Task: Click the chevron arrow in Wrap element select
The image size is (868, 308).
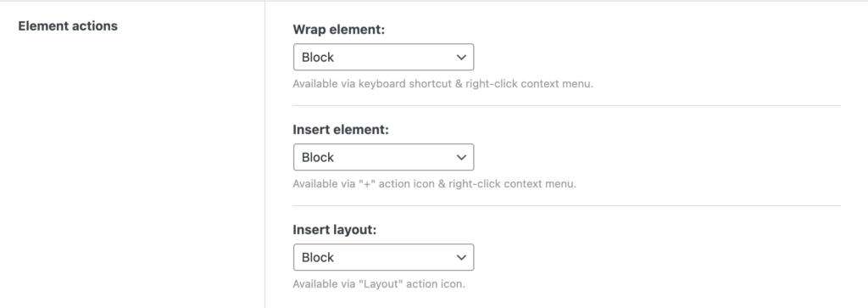Action: (x=461, y=57)
